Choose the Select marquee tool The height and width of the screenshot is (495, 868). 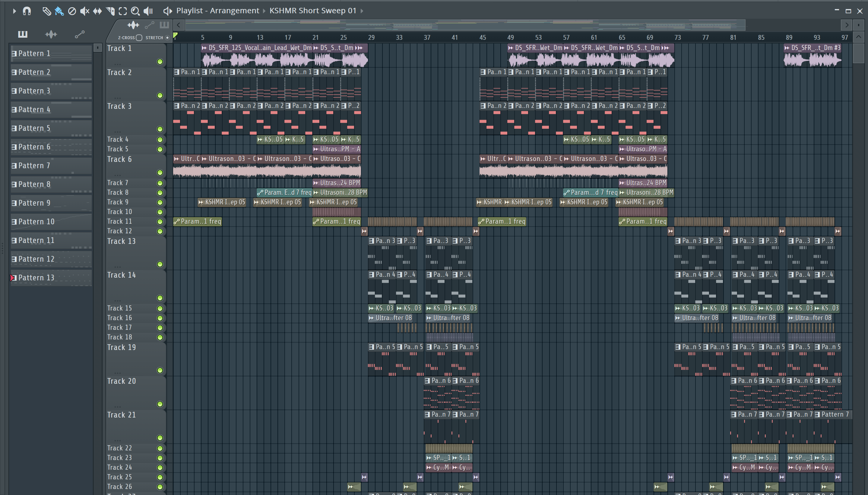[123, 11]
